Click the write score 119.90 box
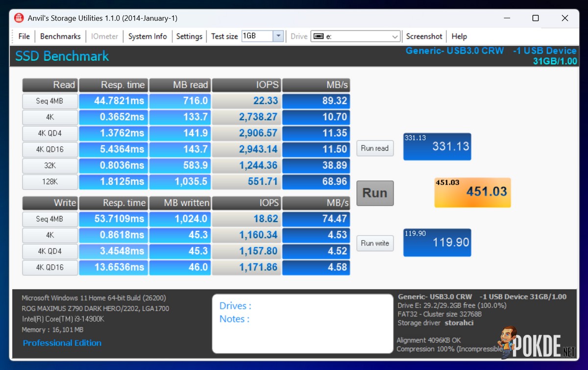Screen dimensions: 588x370 [x=437, y=243]
